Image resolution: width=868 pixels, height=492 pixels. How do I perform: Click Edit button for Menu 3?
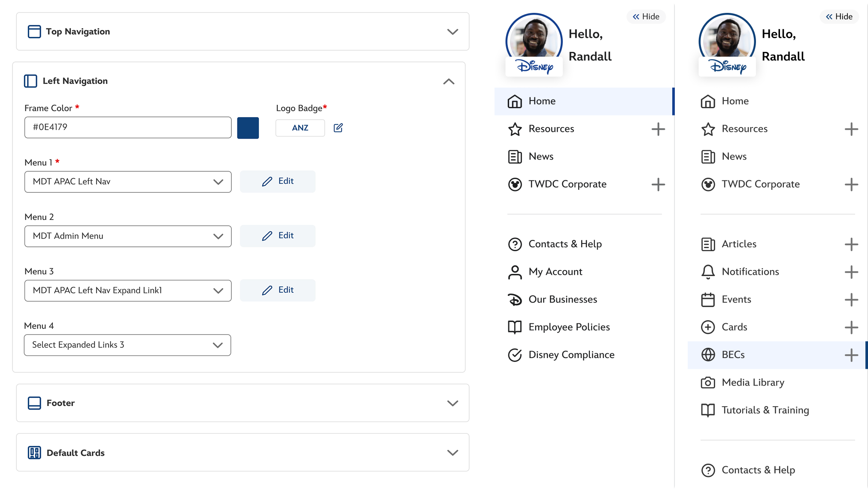coord(278,290)
